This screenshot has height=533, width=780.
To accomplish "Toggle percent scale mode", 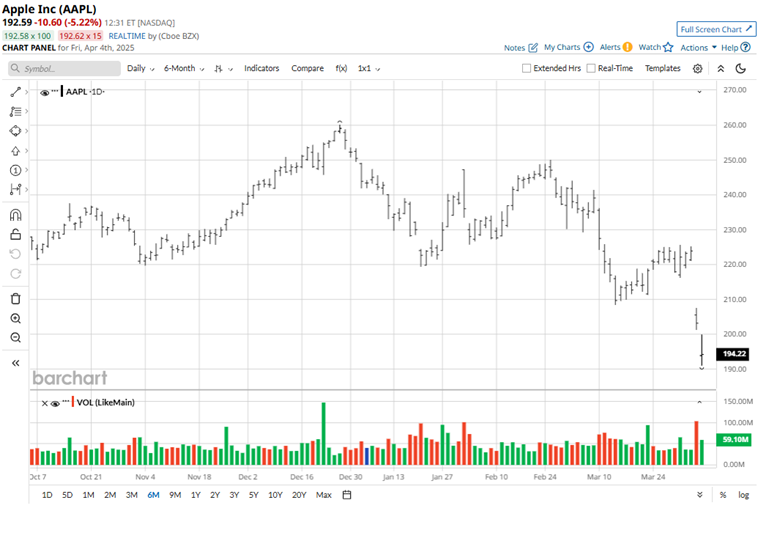I will click(723, 495).
